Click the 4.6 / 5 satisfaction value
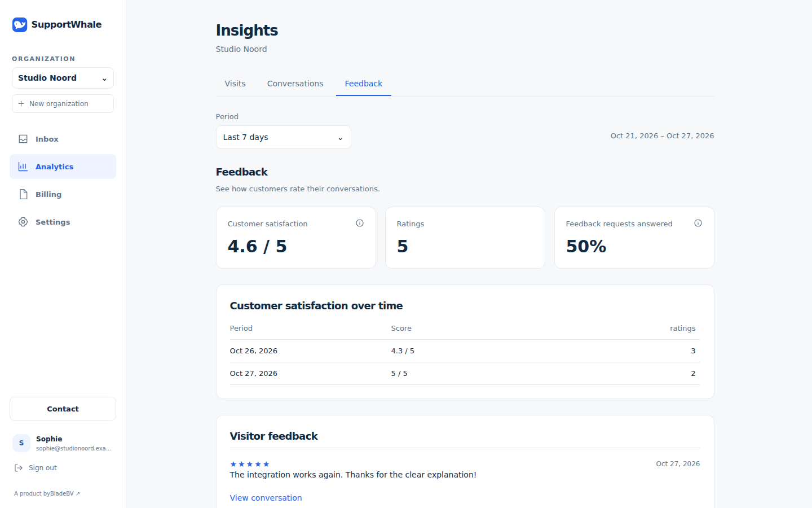This screenshot has width=812, height=508. tap(257, 246)
